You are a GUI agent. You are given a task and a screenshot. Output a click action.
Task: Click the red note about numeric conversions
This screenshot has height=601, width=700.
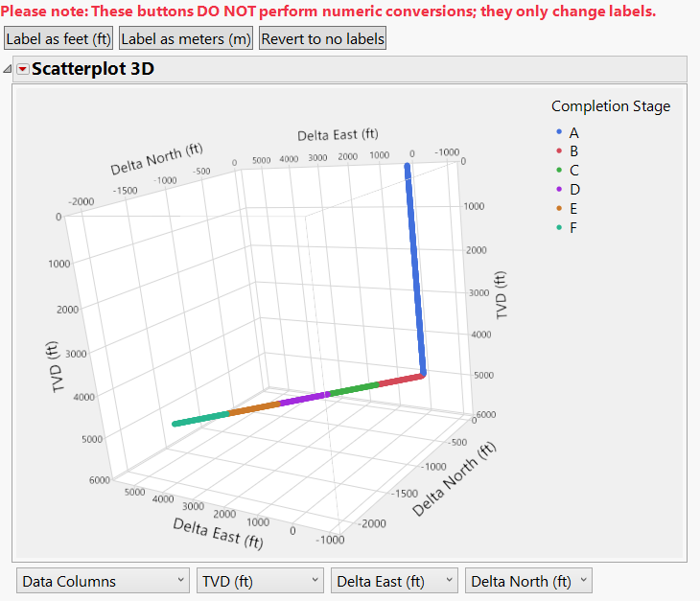click(x=328, y=11)
